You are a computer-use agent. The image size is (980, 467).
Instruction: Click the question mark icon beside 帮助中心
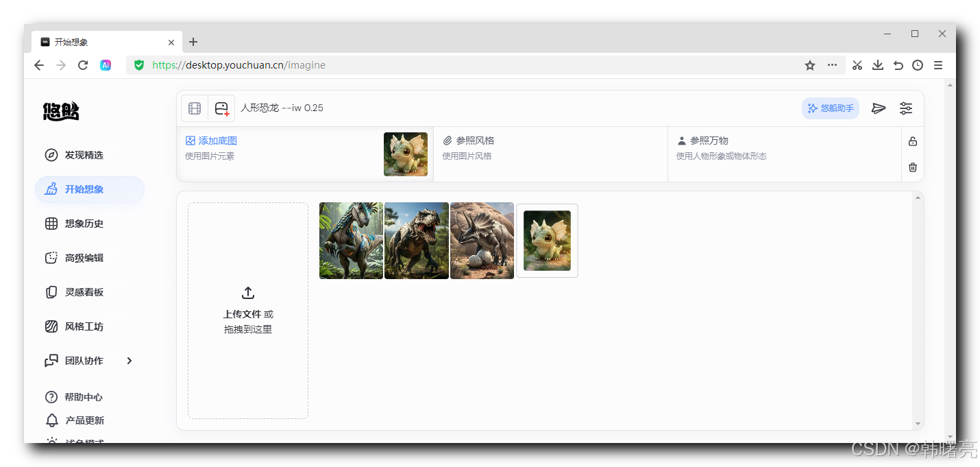51,397
